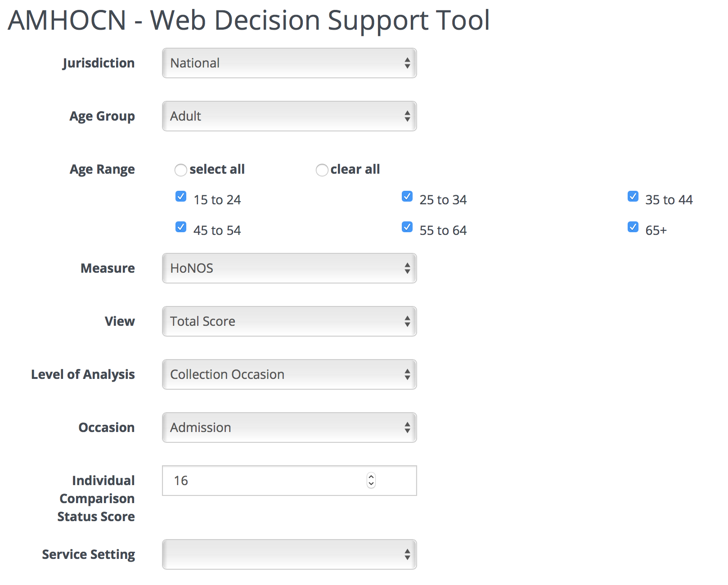The image size is (728, 585).
Task: Uncheck the 15 to 24 age range
Action: tap(180, 196)
